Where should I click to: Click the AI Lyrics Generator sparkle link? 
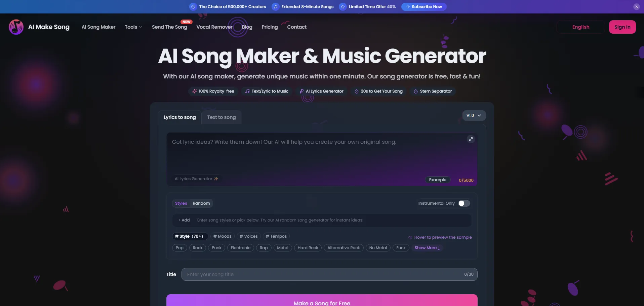coord(196,179)
